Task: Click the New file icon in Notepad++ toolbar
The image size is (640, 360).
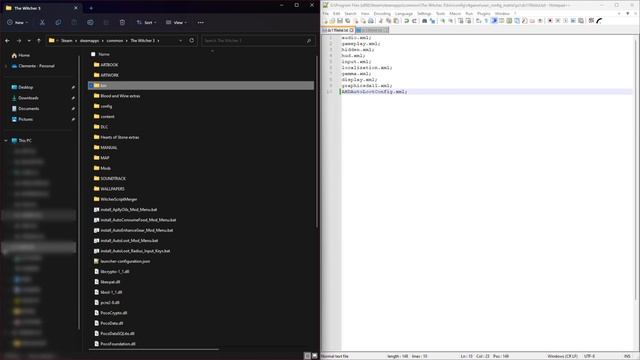Action: [x=325, y=21]
